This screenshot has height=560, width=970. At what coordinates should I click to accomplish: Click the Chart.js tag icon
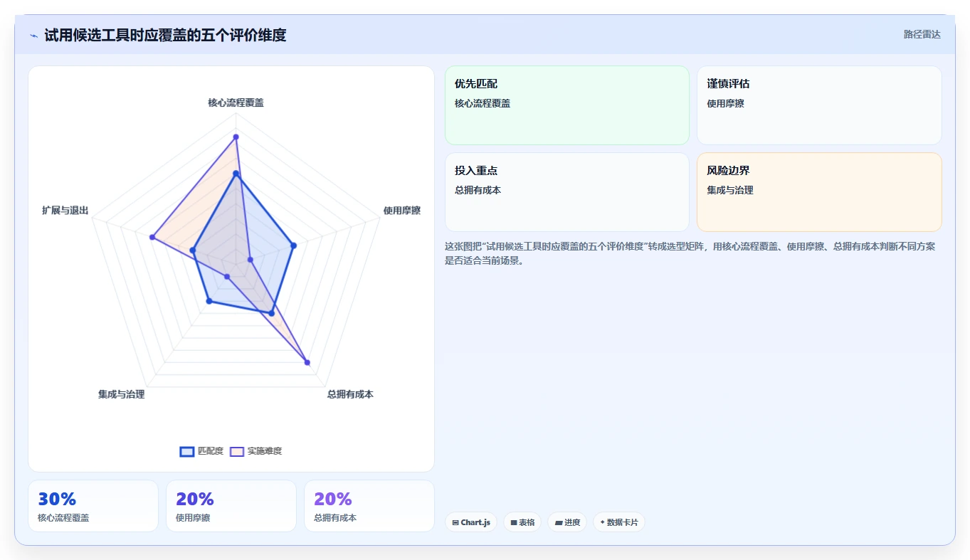coord(455,522)
